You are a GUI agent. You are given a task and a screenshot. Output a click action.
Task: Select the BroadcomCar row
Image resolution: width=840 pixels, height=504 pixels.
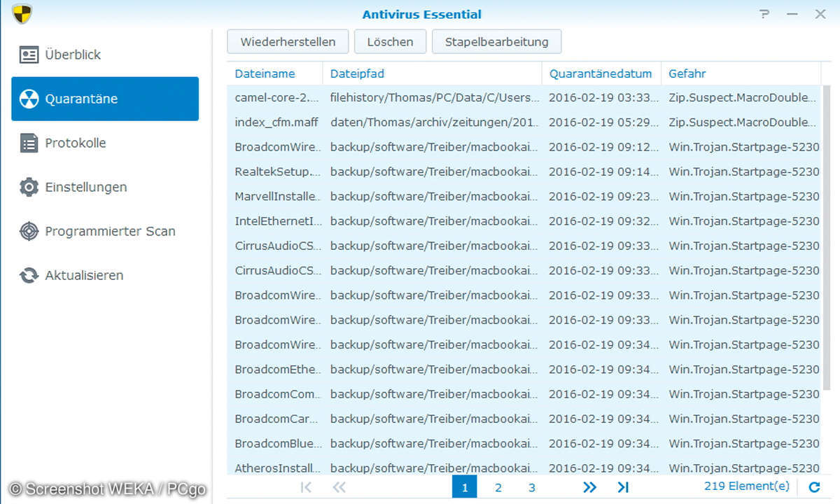tap(524, 419)
